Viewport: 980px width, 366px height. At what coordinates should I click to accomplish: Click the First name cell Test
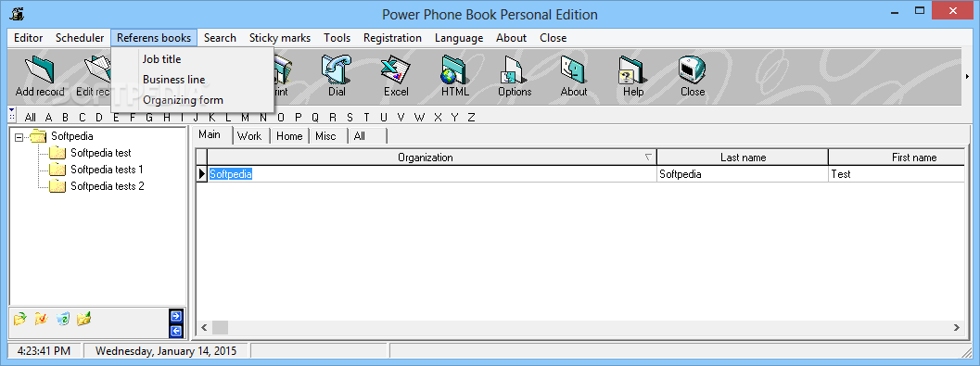(x=897, y=174)
